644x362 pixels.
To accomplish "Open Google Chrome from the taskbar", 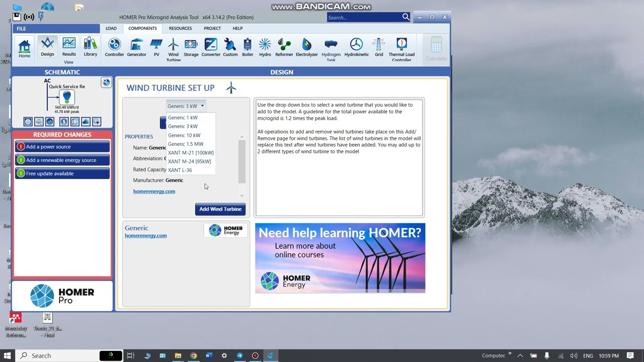I will [193, 355].
